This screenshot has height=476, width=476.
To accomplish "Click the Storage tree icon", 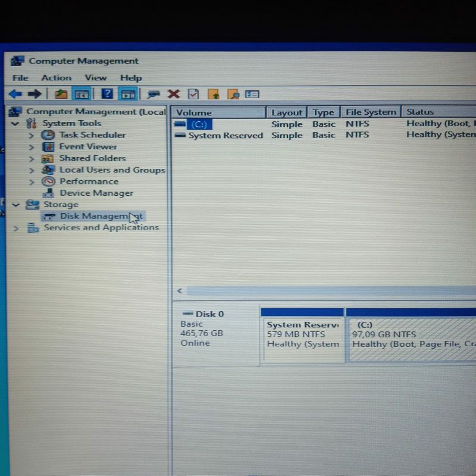I will (x=32, y=205).
